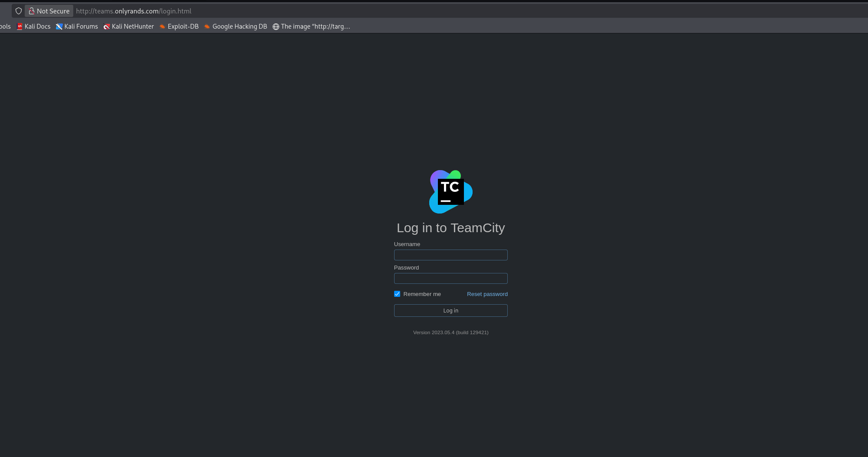Uncheck the Remember me checkbox
The width and height of the screenshot is (868, 457).
(397, 294)
